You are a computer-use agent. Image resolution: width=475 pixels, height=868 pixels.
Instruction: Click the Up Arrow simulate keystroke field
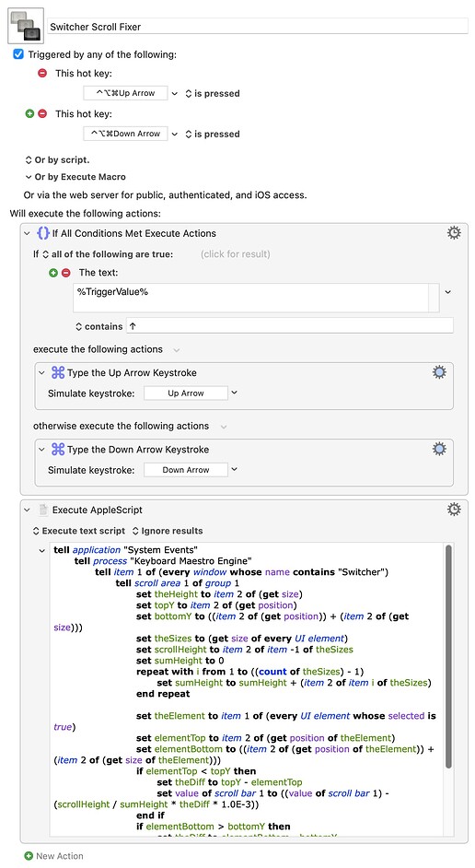(186, 393)
